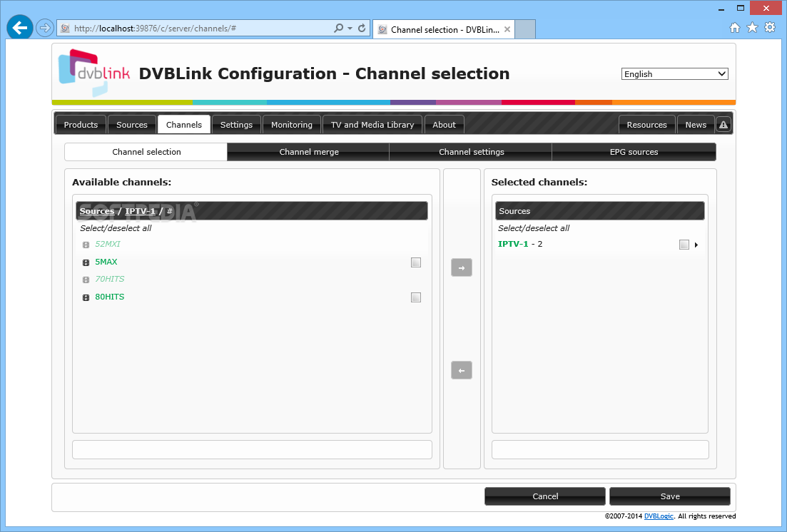Open favorites star icon

tap(752, 28)
